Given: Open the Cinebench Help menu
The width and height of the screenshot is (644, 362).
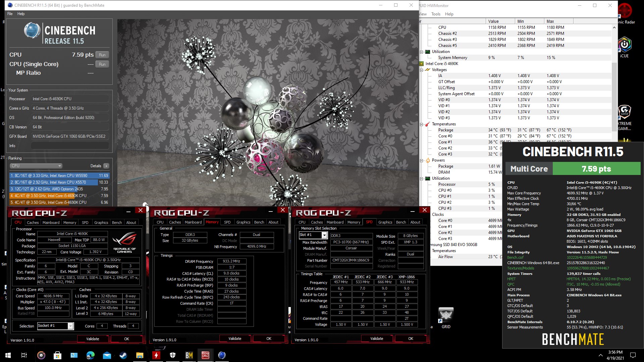Looking at the screenshot, I should [21, 14].
